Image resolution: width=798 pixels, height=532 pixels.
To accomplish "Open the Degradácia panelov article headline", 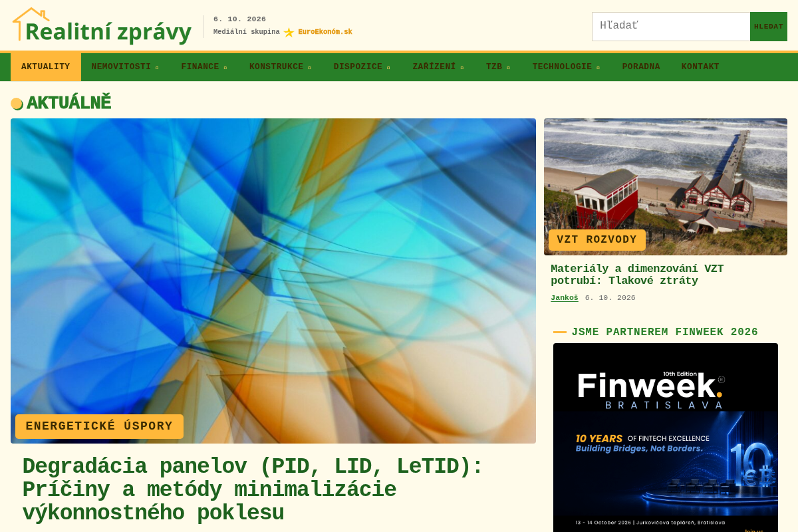I will (x=253, y=490).
